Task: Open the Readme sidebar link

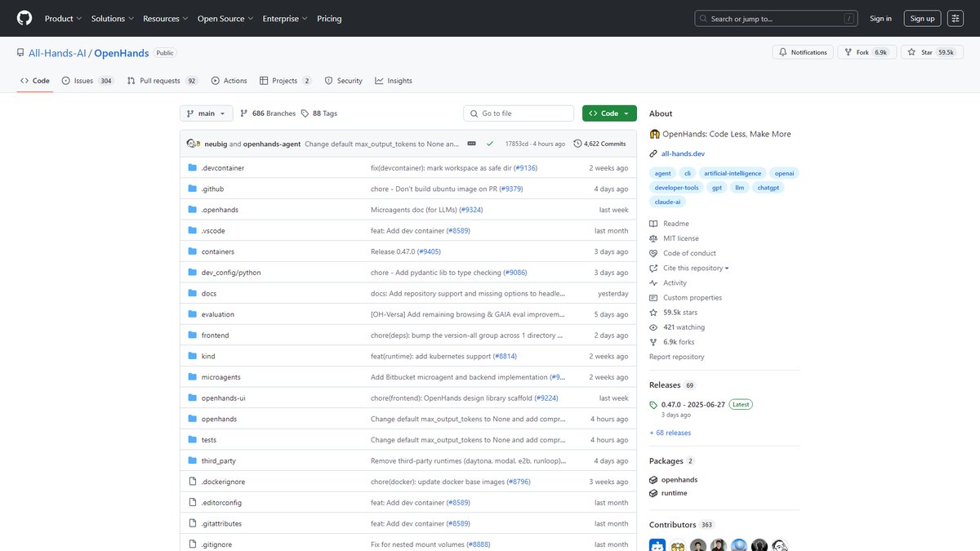Action: coord(675,224)
